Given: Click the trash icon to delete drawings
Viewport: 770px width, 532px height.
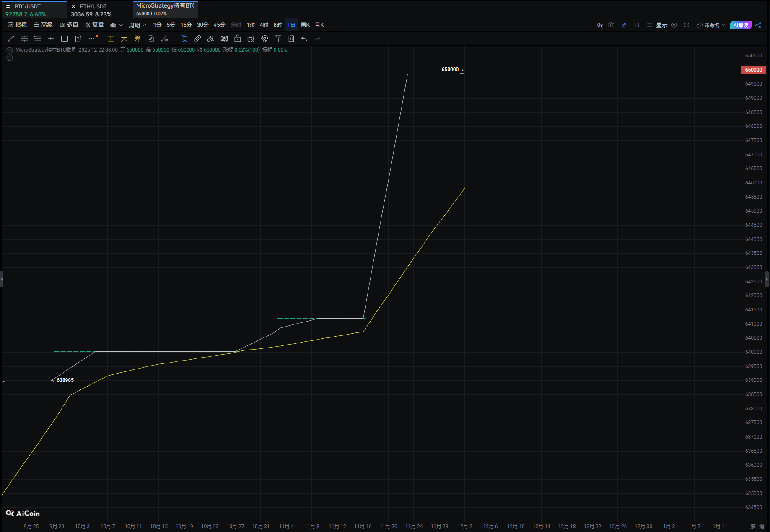Looking at the screenshot, I should [x=291, y=39].
